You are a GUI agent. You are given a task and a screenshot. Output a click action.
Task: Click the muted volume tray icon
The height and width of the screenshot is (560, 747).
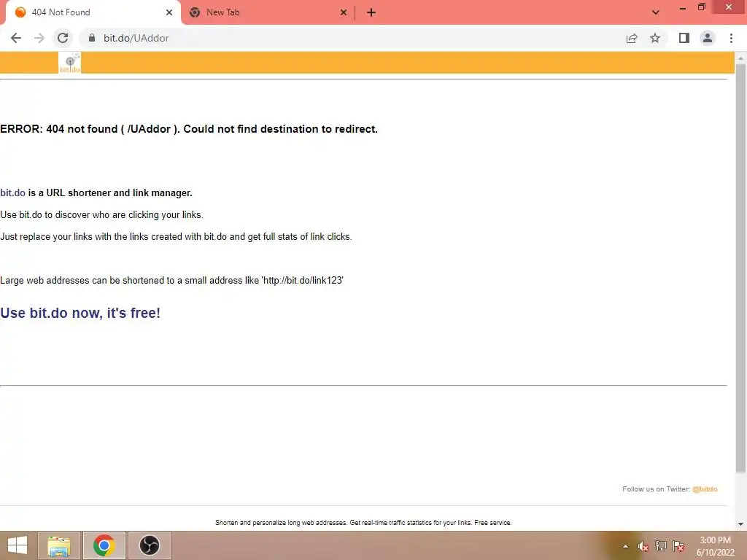point(643,546)
